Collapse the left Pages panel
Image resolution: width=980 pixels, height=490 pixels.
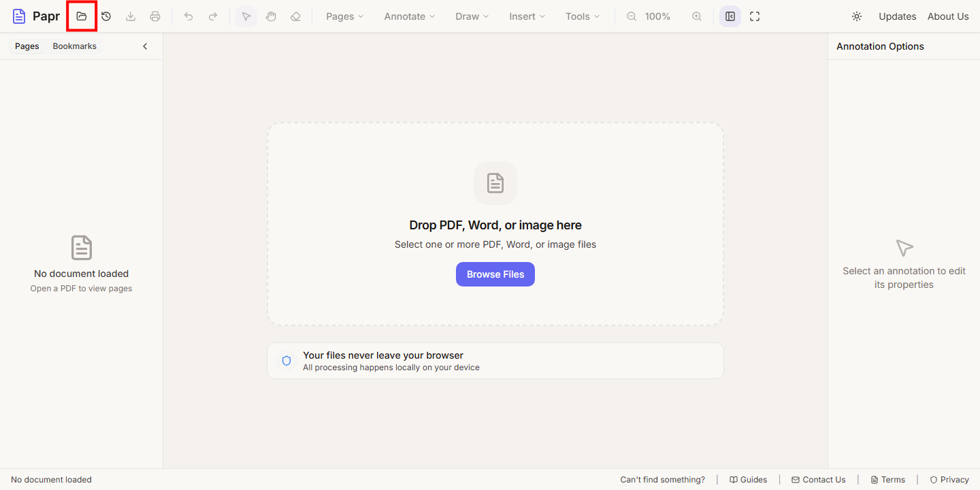tap(145, 46)
